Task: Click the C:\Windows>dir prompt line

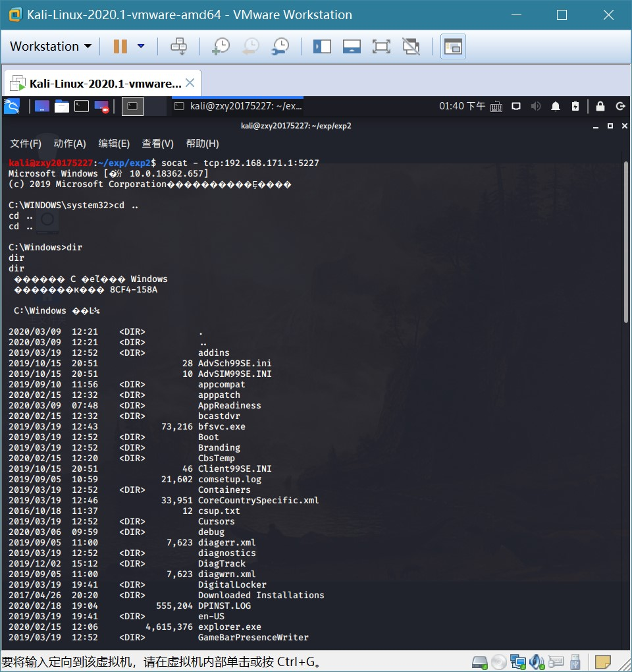Action: click(x=45, y=247)
